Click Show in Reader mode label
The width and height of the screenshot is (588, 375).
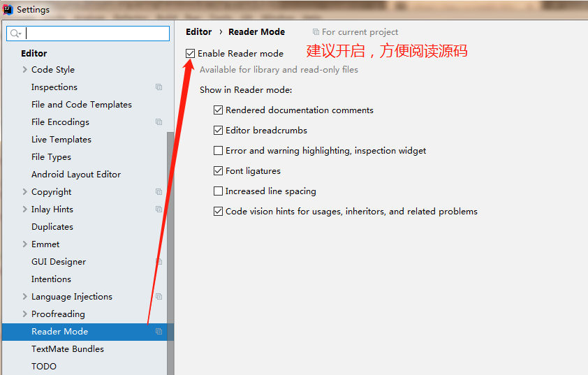click(x=246, y=90)
